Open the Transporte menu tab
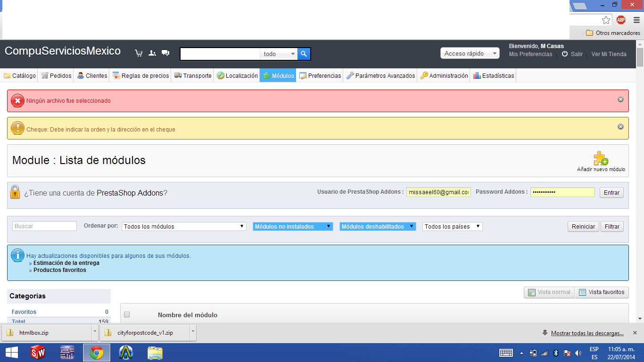This screenshot has width=644, height=362. [193, 75]
